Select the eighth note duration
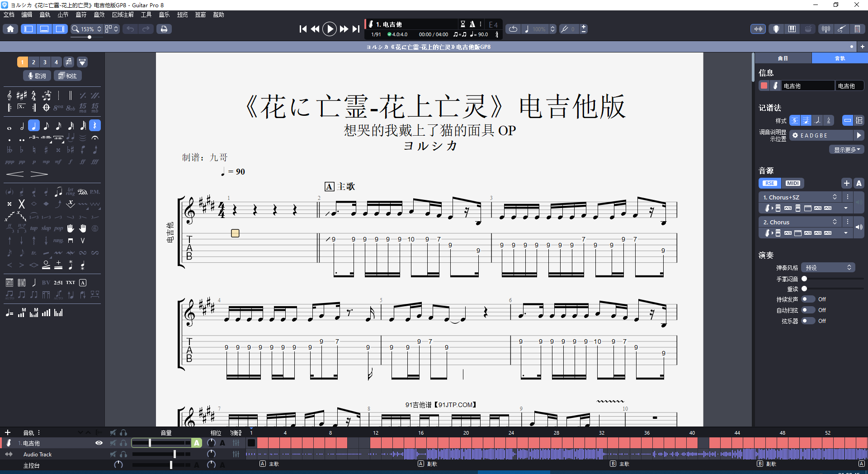 (x=46, y=126)
